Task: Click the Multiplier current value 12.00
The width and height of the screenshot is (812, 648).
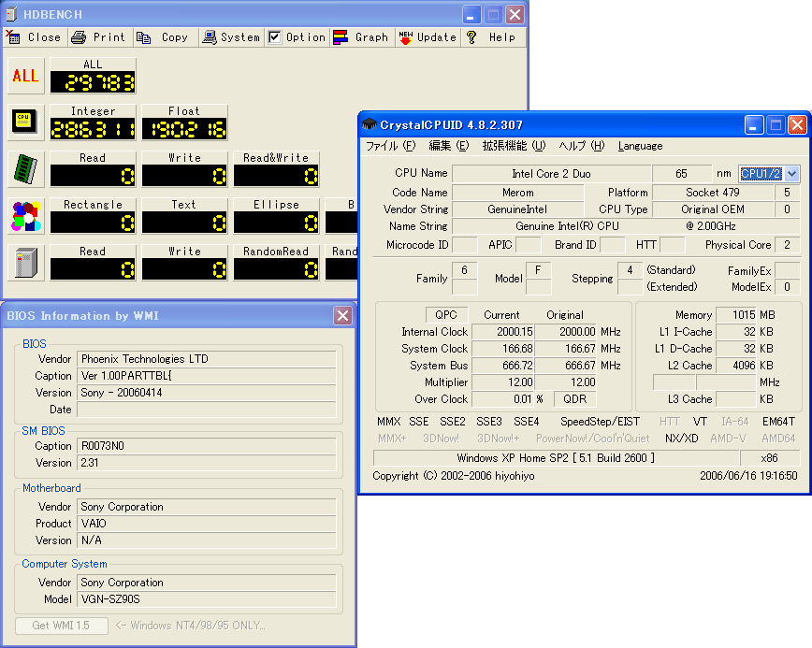Action: coord(503,382)
